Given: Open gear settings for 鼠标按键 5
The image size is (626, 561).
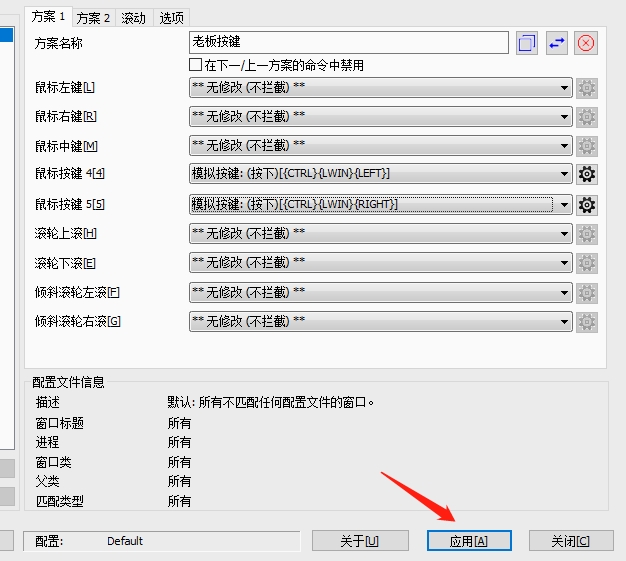Looking at the screenshot, I should [587, 205].
